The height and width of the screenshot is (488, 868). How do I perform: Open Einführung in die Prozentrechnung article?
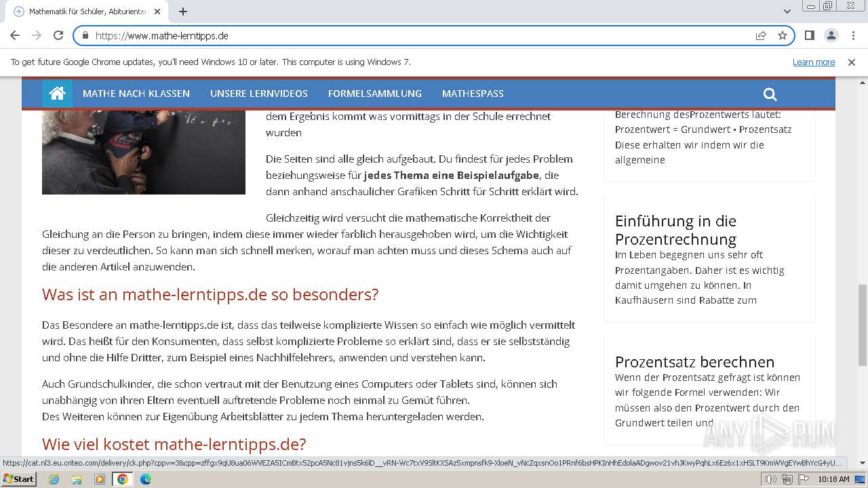coord(675,230)
